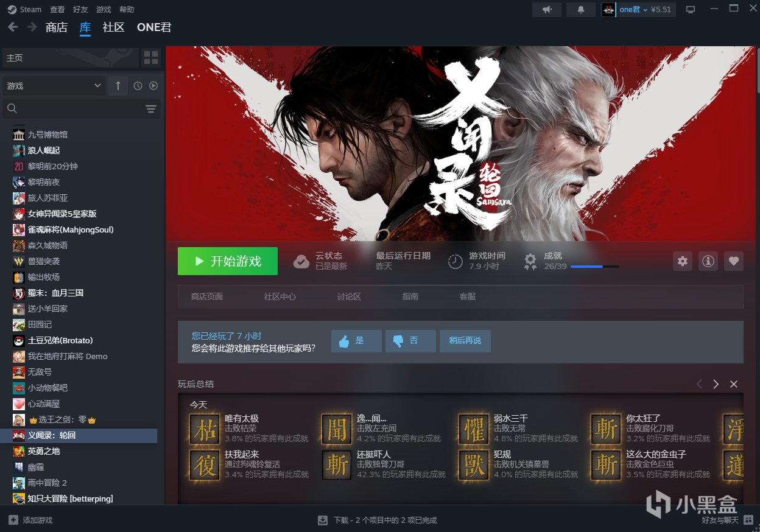The image size is (760, 532).
Task: Recommend the game with 是
Action: pyautogui.click(x=356, y=341)
